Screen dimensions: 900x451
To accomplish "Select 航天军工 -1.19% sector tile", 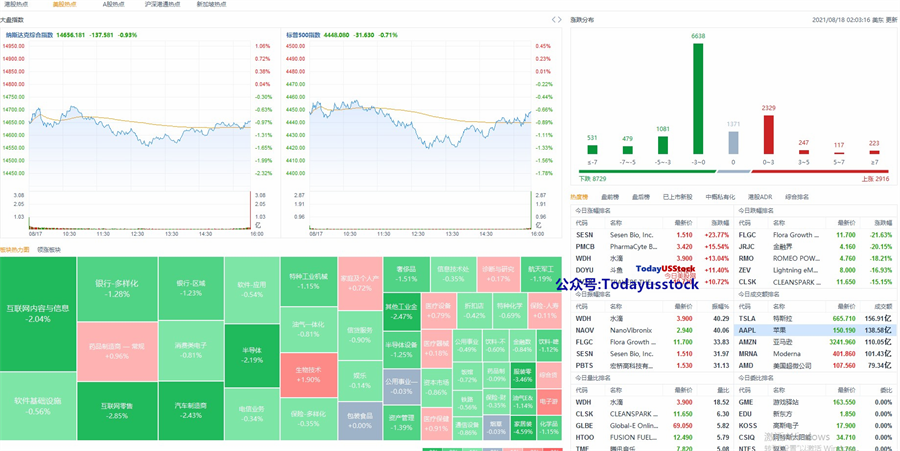I will 541,274.
